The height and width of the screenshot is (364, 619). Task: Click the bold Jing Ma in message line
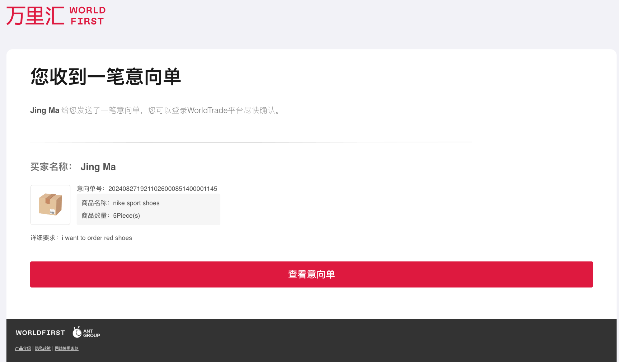[44, 110]
